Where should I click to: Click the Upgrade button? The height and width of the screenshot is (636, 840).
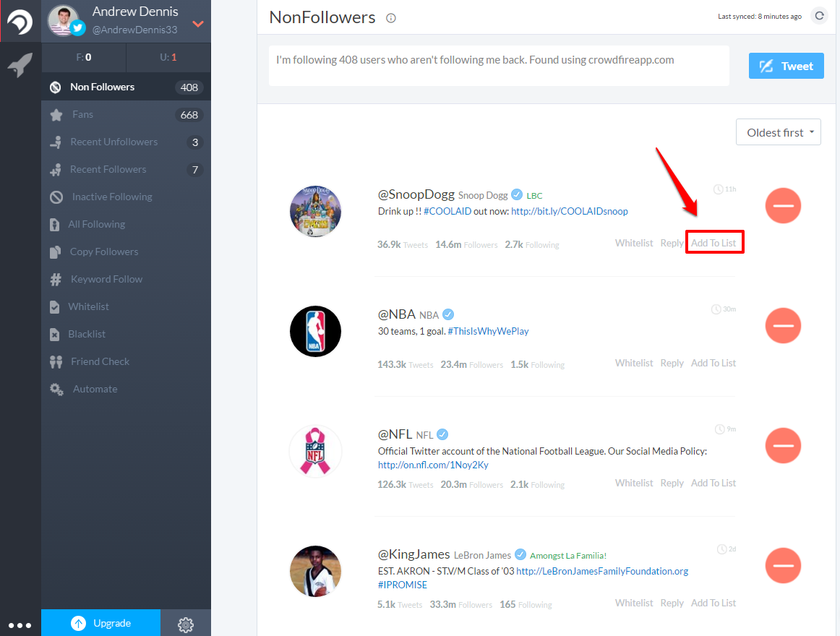click(x=100, y=622)
